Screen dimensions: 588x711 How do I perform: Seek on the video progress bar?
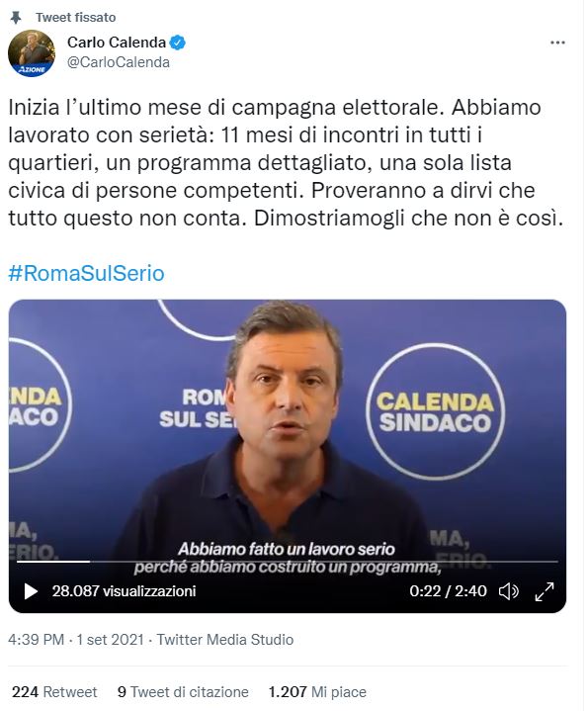click(x=288, y=562)
